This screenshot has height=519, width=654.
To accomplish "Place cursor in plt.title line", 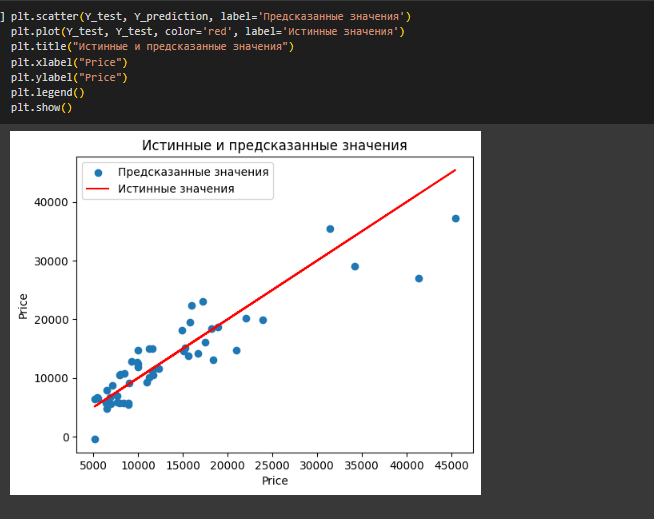I will tap(152, 47).
